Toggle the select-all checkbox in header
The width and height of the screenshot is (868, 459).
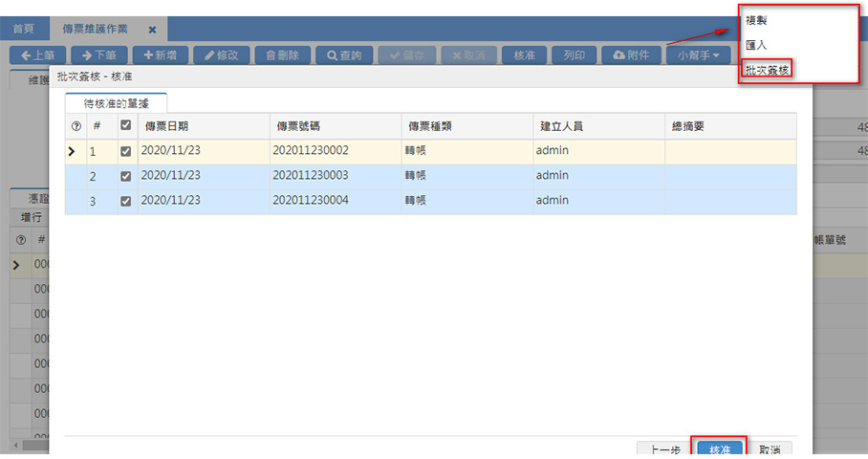pyautogui.click(x=126, y=126)
